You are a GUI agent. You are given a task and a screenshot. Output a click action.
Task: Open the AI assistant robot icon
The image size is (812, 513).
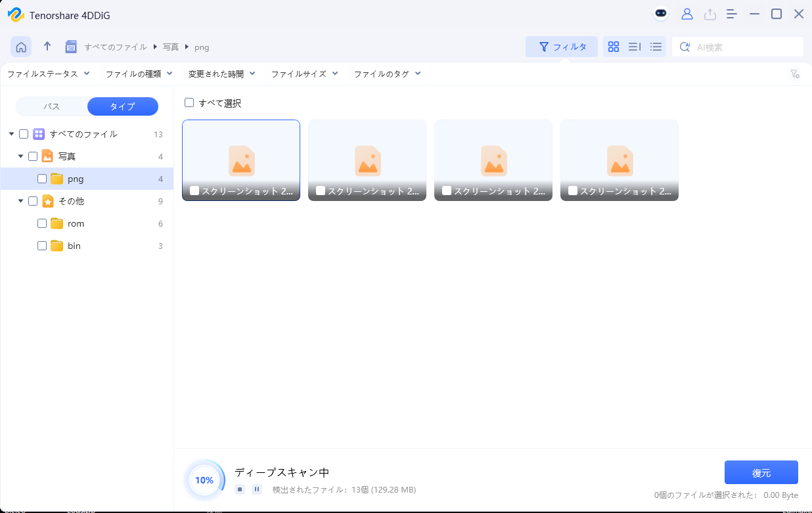click(x=661, y=14)
